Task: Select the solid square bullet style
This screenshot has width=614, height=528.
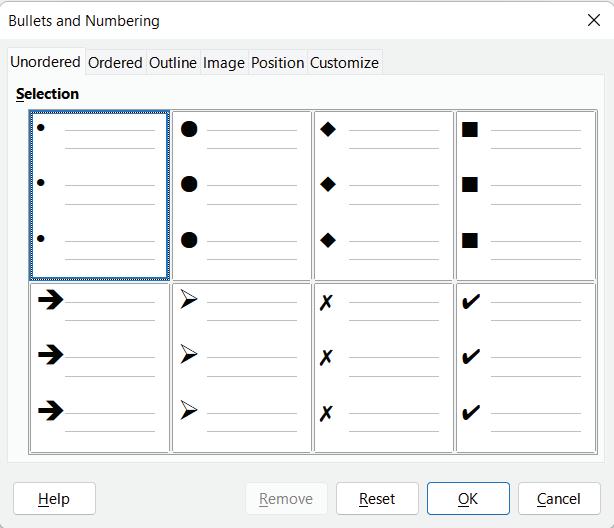Action: pos(525,195)
